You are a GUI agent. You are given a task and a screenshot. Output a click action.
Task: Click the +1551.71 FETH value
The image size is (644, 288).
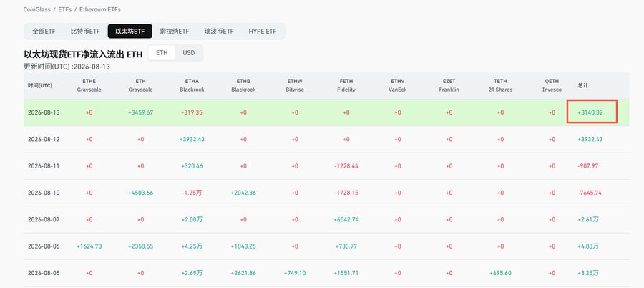coord(346,273)
